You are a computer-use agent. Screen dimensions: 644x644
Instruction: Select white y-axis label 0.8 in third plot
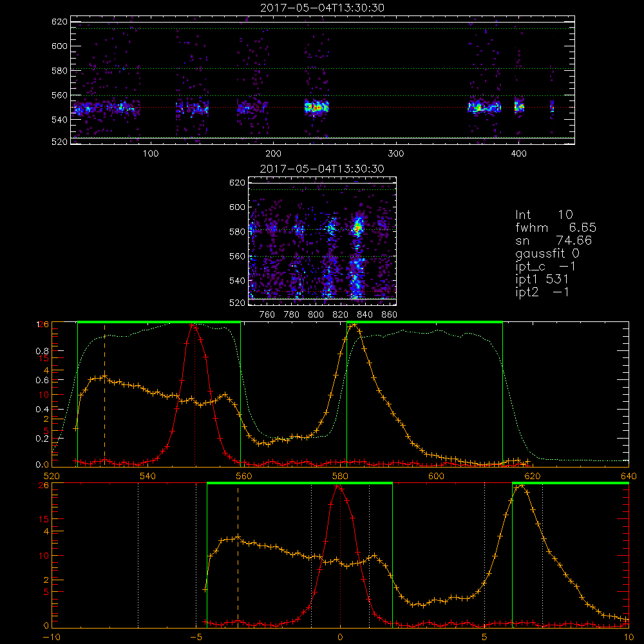[43, 351]
